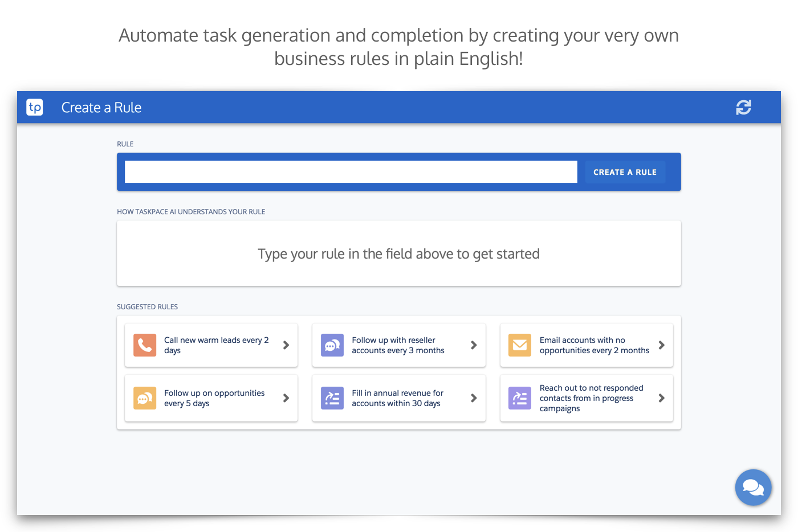Open the live chat bubble widget
The height and width of the screenshot is (532, 798).
[753, 488]
